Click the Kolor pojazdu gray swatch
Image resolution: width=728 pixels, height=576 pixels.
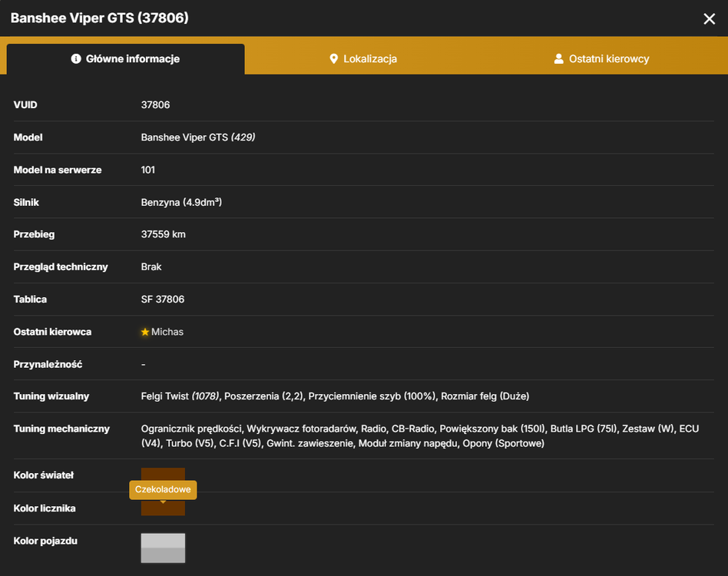point(163,548)
